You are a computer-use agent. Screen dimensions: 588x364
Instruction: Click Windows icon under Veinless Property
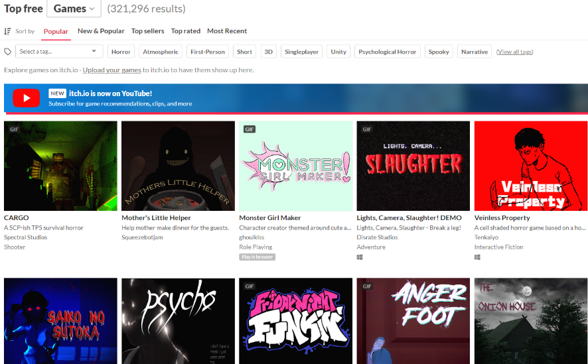click(x=477, y=257)
